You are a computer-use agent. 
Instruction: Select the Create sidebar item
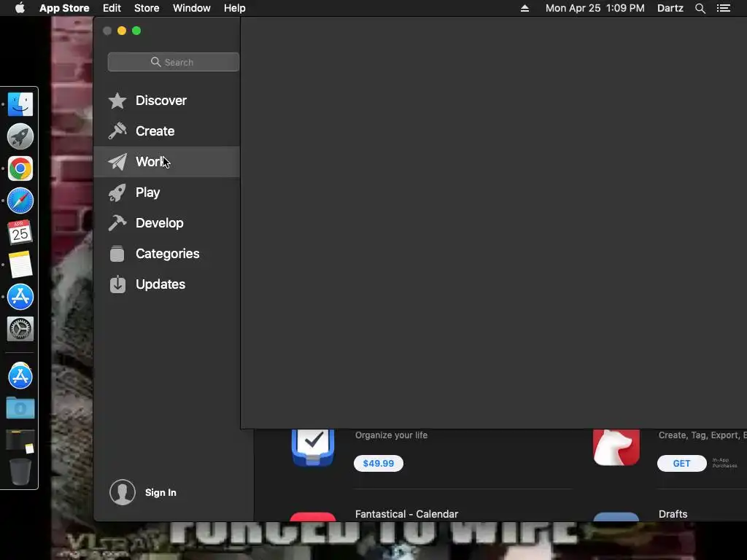pos(167,131)
